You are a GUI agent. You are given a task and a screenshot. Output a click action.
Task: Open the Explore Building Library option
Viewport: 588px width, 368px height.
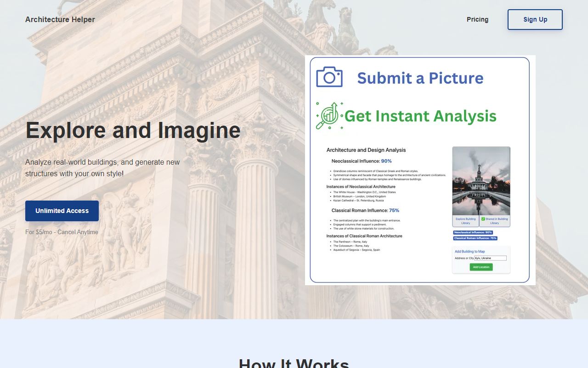tap(466, 221)
